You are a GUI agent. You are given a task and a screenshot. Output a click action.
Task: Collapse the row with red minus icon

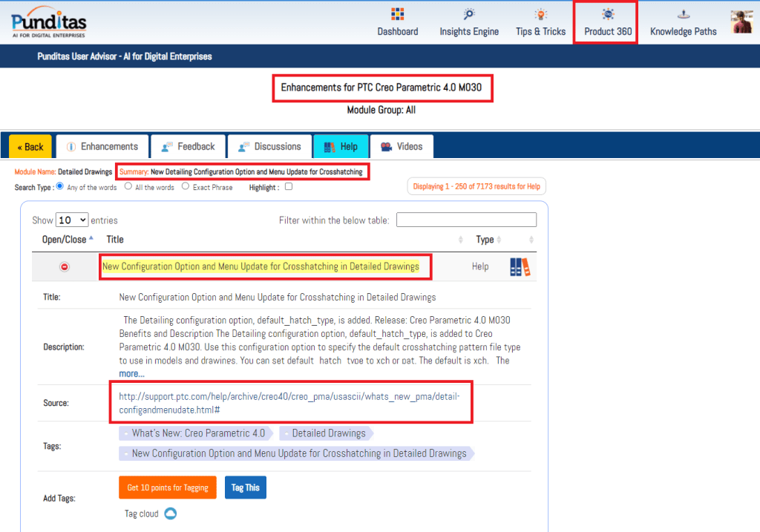tap(65, 266)
